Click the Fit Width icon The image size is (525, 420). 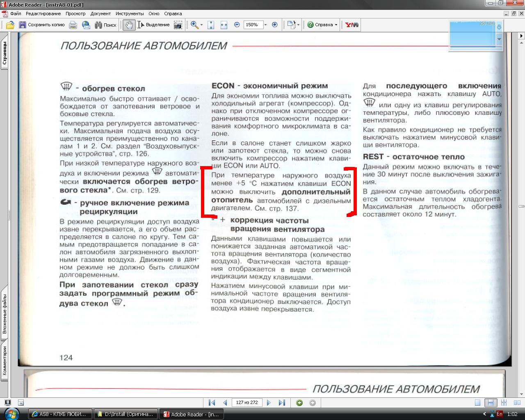pyautogui.click(x=224, y=25)
